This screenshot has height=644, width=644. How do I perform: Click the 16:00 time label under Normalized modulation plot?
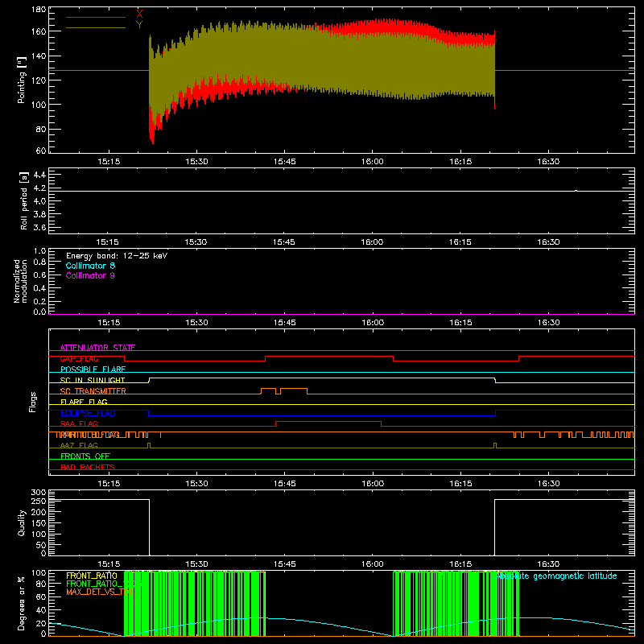[x=373, y=323]
